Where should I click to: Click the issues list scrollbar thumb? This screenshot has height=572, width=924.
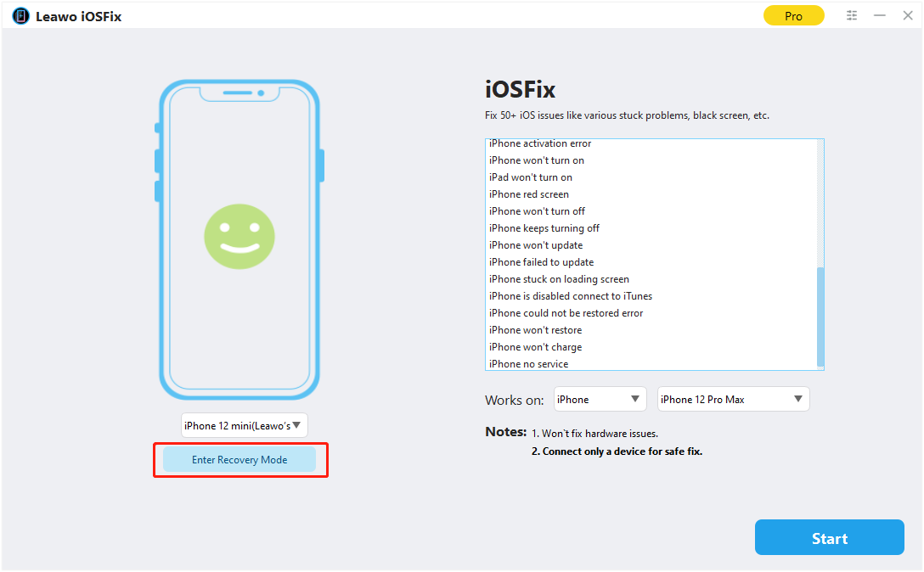coord(820,317)
